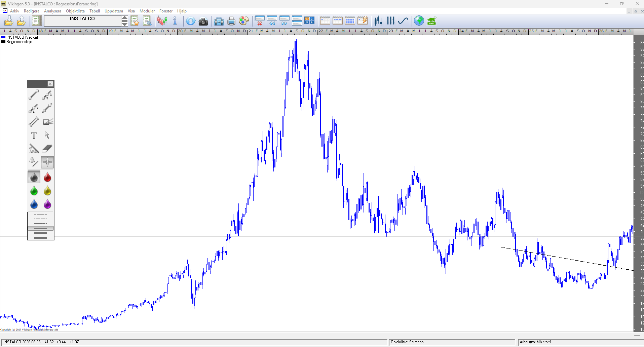This screenshot has height=347, width=644.
Task: Click the printer icon in toolbar
Action: [x=231, y=21]
